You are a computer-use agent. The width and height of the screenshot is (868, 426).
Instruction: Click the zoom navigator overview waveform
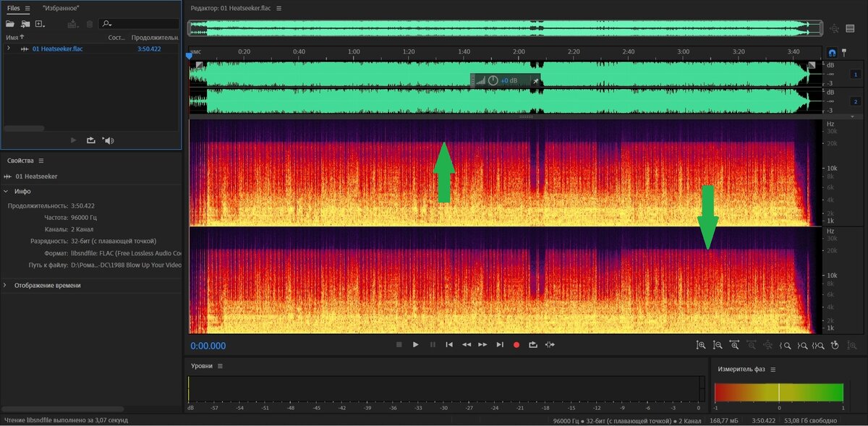click(505, 28)
